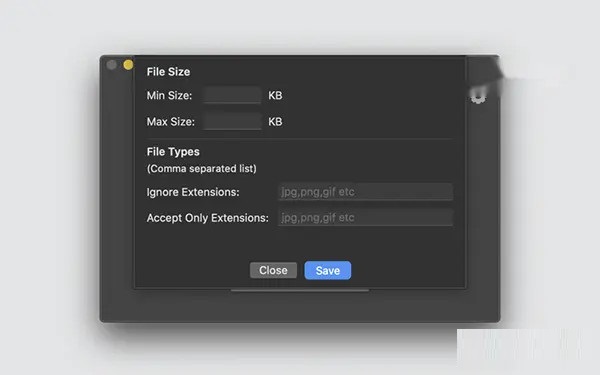The width and height of the screenshot is (600, 375).
Task: Open the gear settings icon
Action: (478, 96)
